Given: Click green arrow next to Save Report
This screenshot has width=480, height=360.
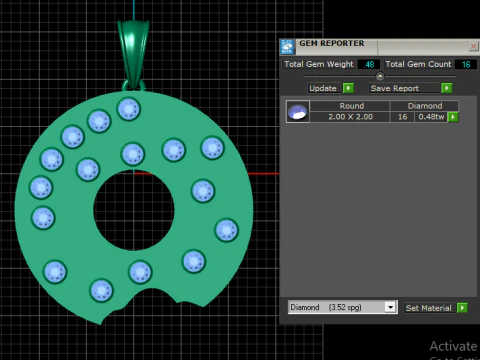Looking at the screenshot, I should coord(446,88).
